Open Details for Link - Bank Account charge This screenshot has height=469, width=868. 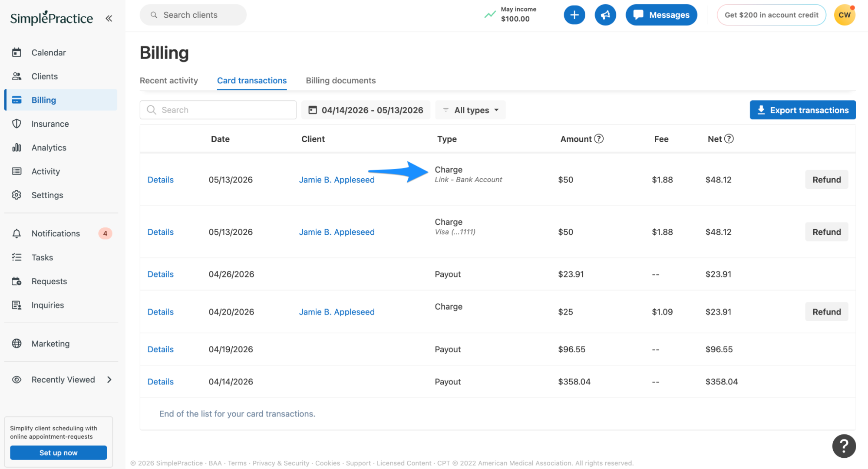(161, 180)
